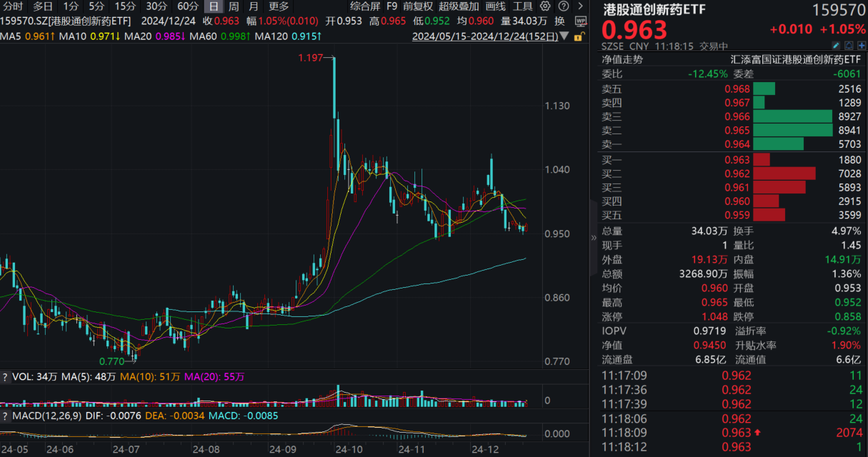Toggle the yellow lock icon
868x457 pixels.
(x=579, y=36)
